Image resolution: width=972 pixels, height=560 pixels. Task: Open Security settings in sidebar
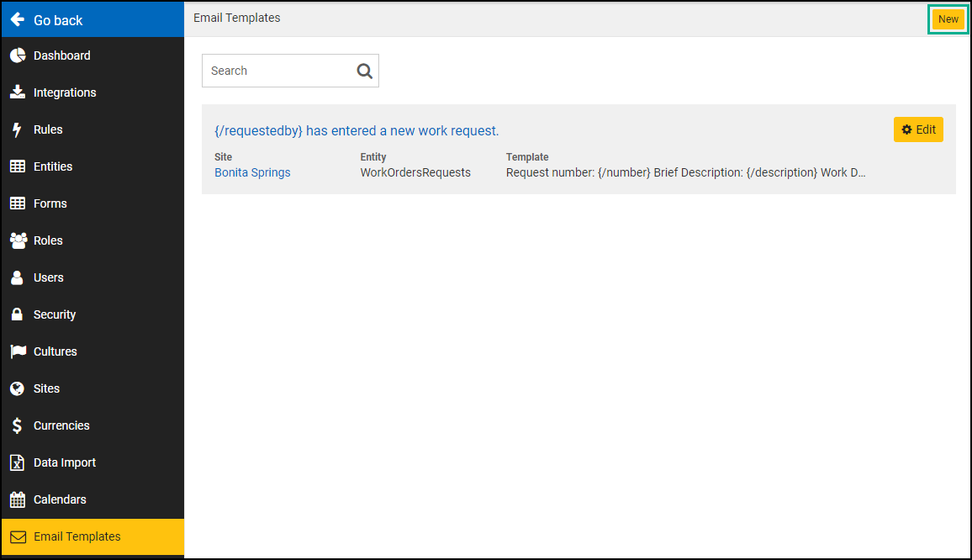pyautogui.click(x=93, y=314)
